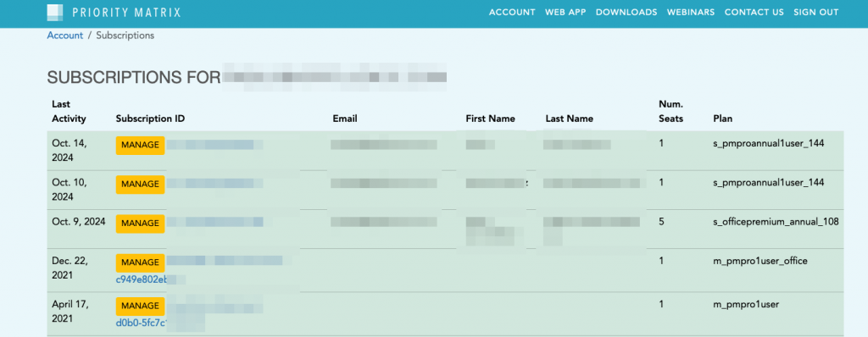868x337 pixels.
Task: Open the ACCOUNT menu item
Action: point(512,12)
